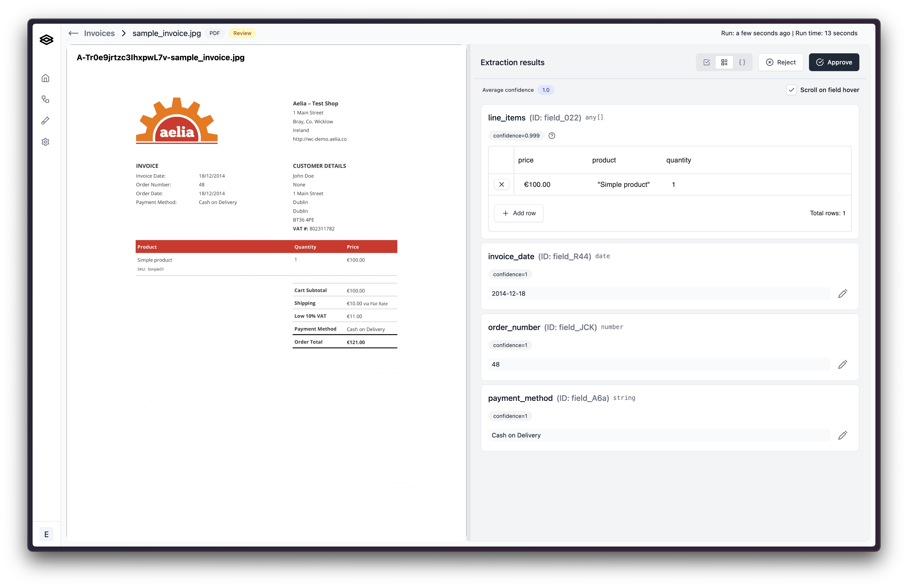The image size is (908, 588).
Task: Remove the Simple product row
Action: pos(501,184)
